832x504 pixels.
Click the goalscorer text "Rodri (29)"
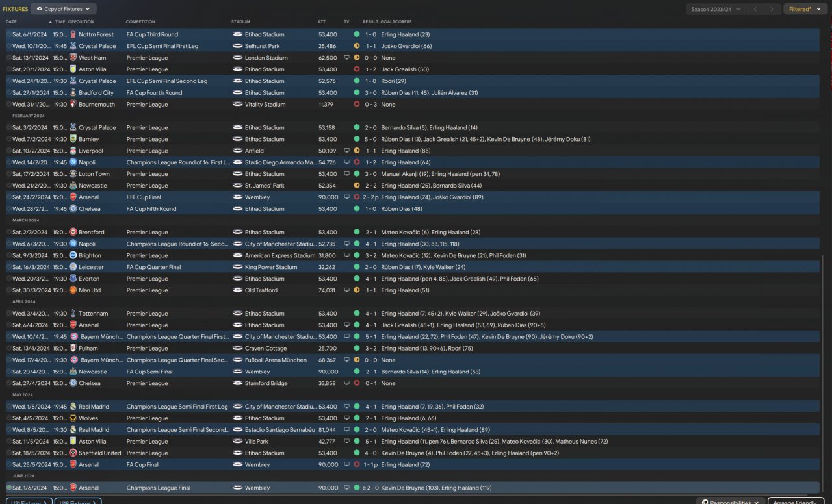(394, 81)
